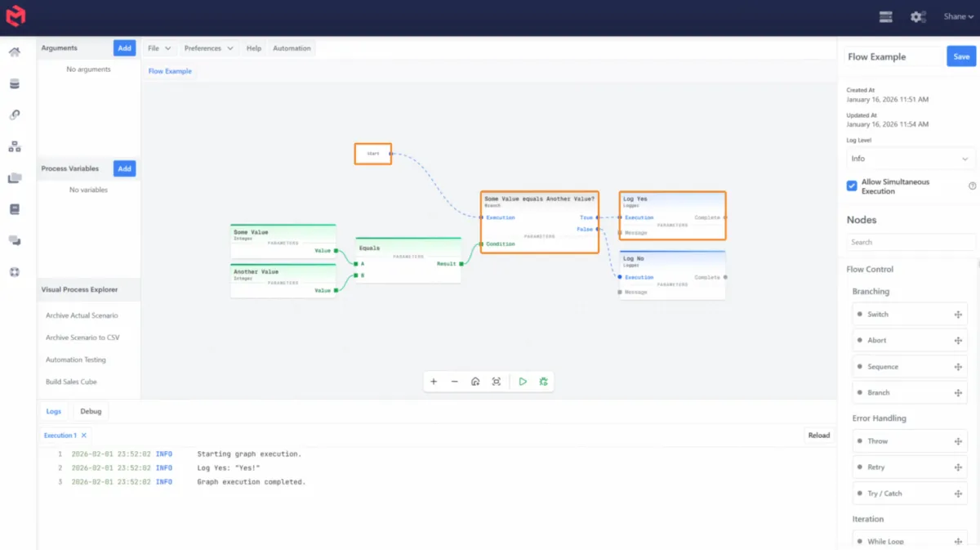Run the flow with the play icon
Screen dimensions: 980x550
[523, 382]
